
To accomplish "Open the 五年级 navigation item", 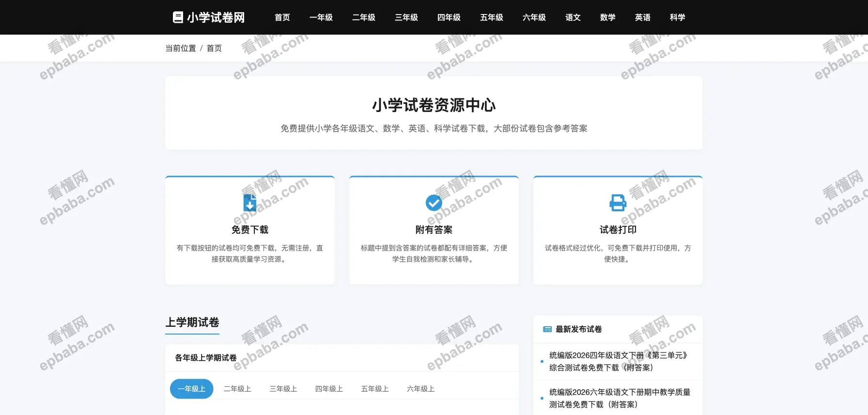I will [492, 17].
